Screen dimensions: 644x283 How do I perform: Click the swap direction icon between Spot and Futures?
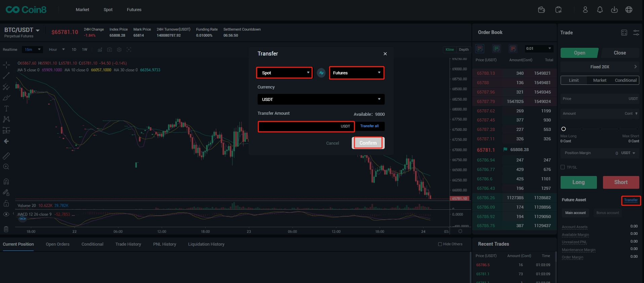tap(321, 73)
